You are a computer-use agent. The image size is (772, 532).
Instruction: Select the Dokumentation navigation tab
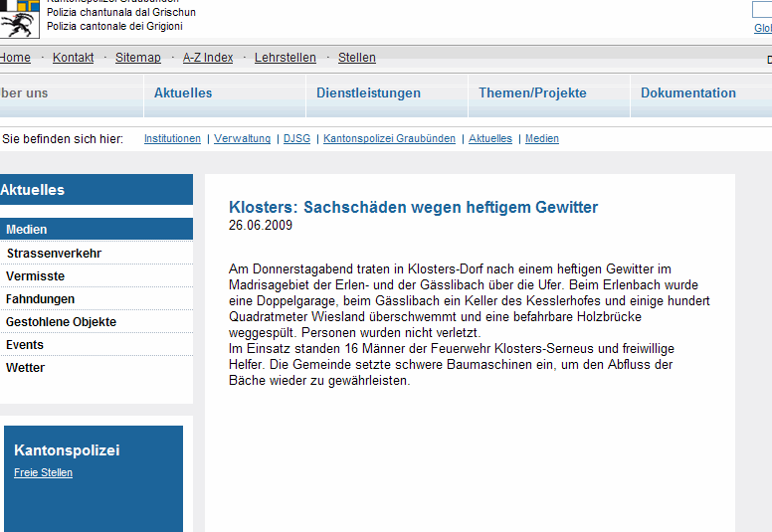pos(701,95)
